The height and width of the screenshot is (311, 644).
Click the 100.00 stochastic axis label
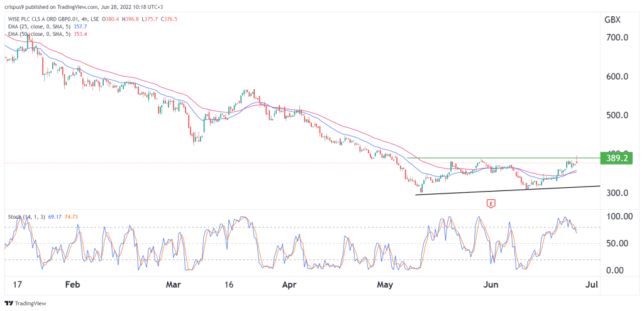point(618,216)
